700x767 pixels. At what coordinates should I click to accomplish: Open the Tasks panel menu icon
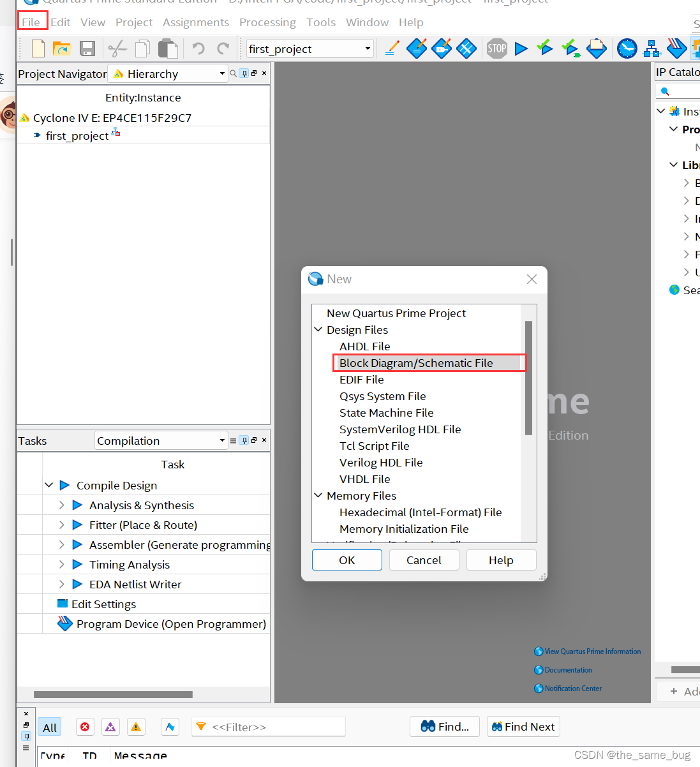coord(234,440)
